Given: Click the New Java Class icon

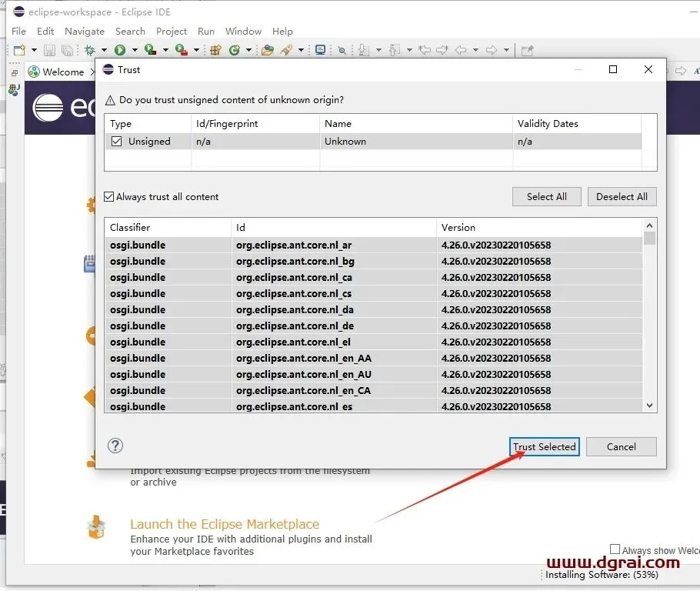Looking at the screenshot, I should pyautogui.click(x=235, y=50).
